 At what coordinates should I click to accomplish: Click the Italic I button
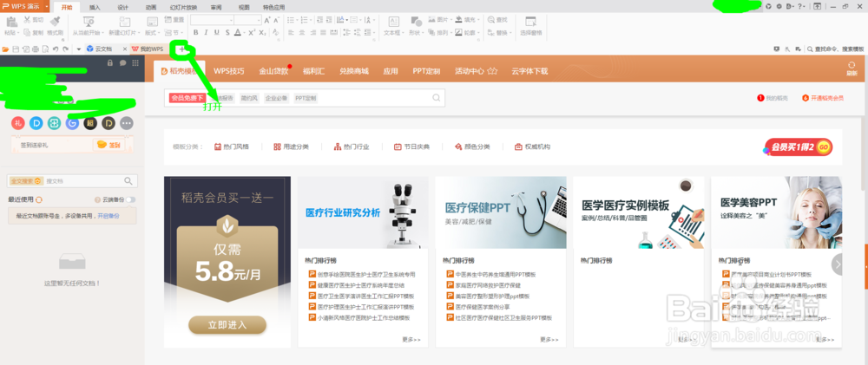[x=206, y=33]
